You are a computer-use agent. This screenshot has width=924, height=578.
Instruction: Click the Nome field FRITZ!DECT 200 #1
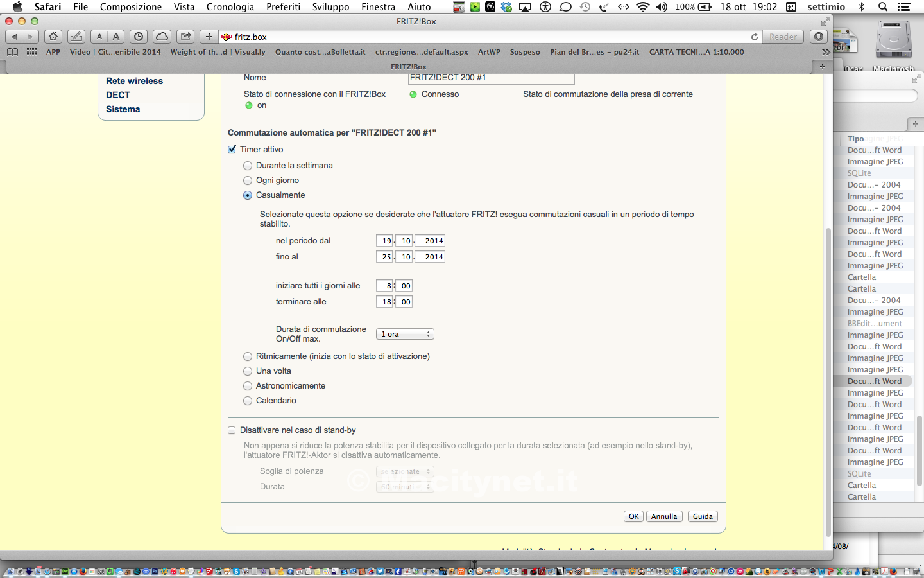(491, 78)
